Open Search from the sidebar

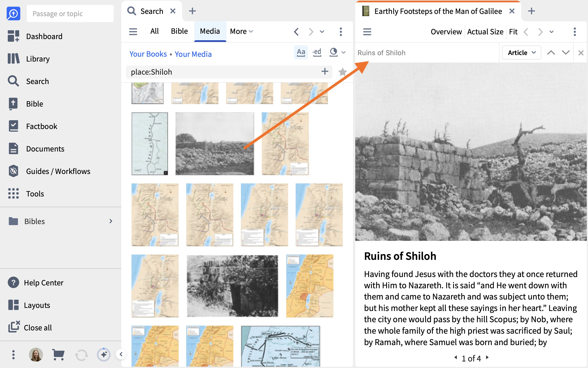[x=28, y=81]
